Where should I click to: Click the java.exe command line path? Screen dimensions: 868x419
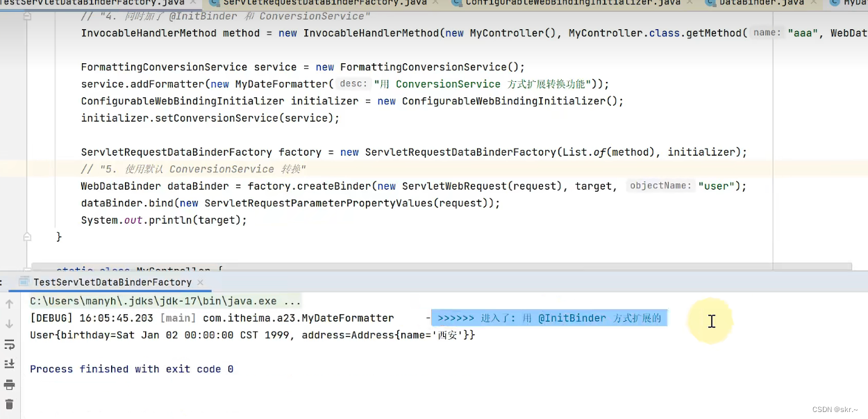[165, 302]
